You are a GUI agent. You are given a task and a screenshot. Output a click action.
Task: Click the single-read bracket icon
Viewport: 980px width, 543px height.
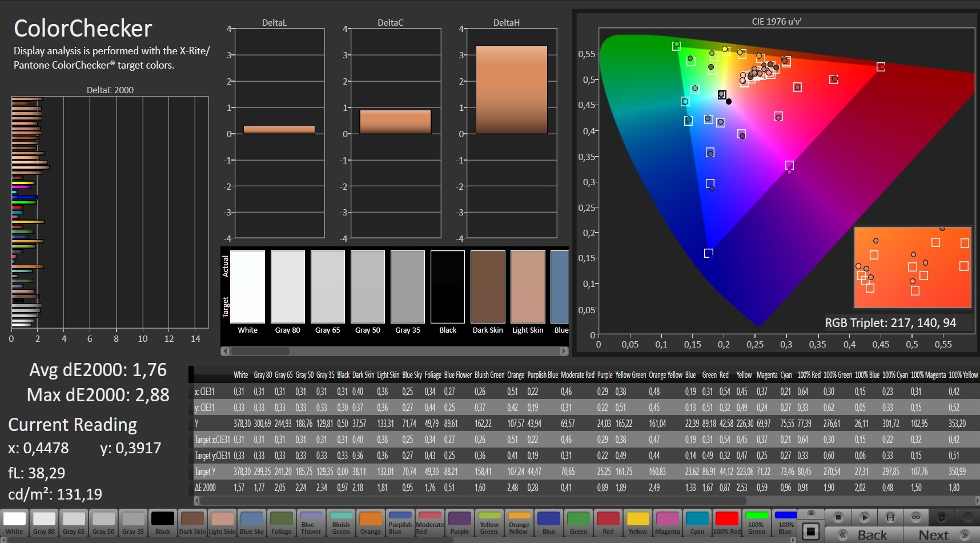click(890, 517)
